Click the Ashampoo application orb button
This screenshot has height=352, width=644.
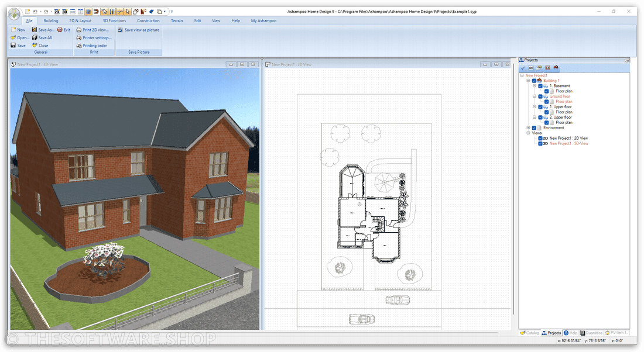pyautogui.click(x=15, y=14)
